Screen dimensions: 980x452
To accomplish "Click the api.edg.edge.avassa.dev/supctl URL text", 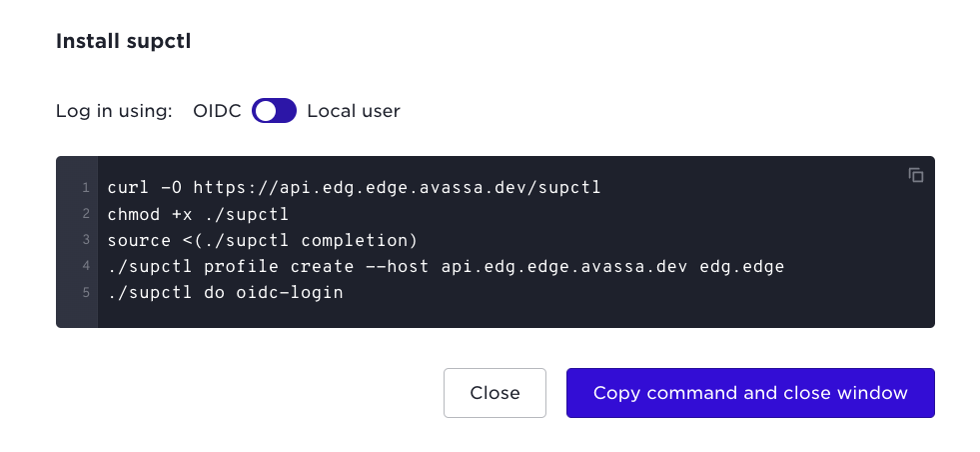I will [x=397, y=187].
